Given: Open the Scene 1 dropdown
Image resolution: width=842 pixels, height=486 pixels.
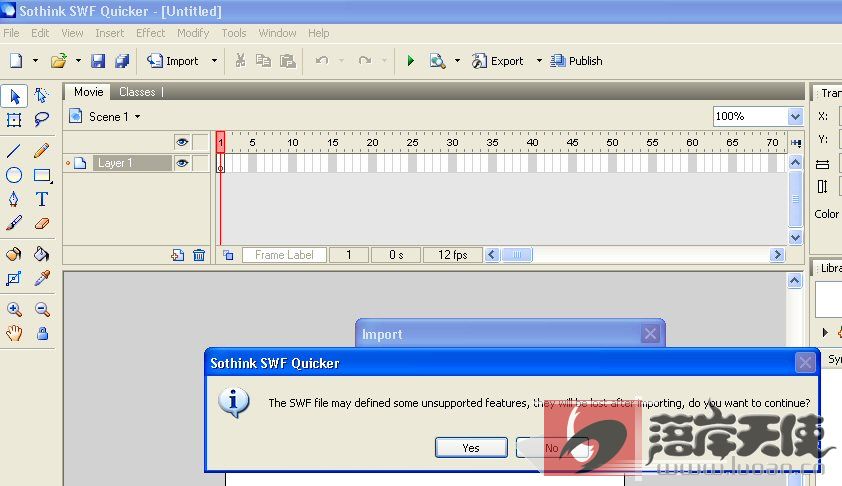Looking at the screenshot, I should tap(137, 117).
